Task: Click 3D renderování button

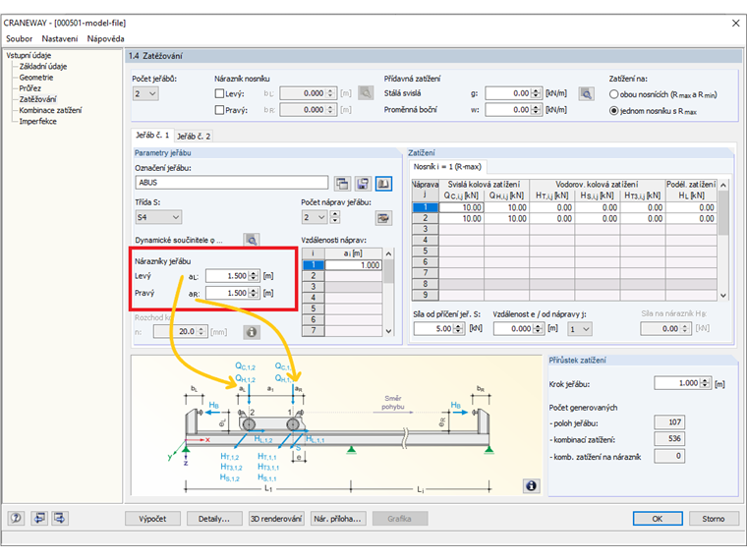Action: (x=276, y=519)
